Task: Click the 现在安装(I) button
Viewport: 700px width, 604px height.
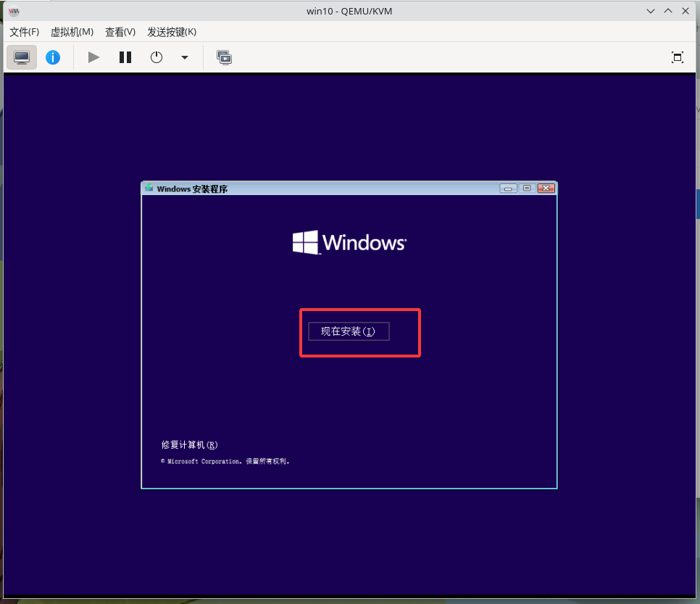Action: pos(349,331)
